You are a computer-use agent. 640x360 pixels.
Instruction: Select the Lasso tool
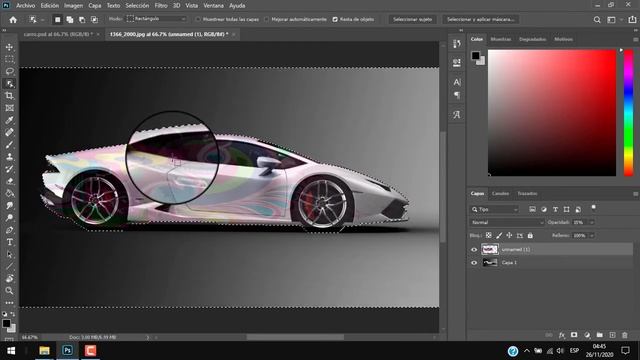[x=9, y=71]
